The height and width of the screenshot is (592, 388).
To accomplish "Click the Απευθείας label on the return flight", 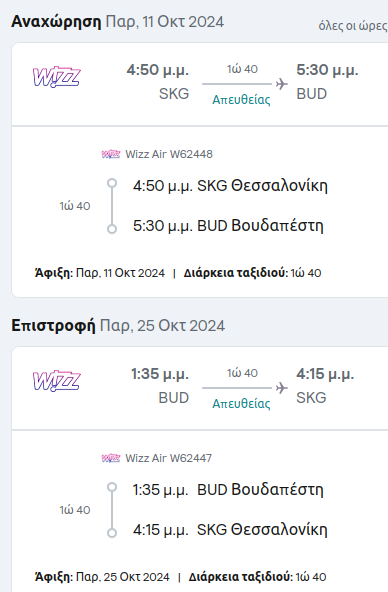I will [241, 404].
